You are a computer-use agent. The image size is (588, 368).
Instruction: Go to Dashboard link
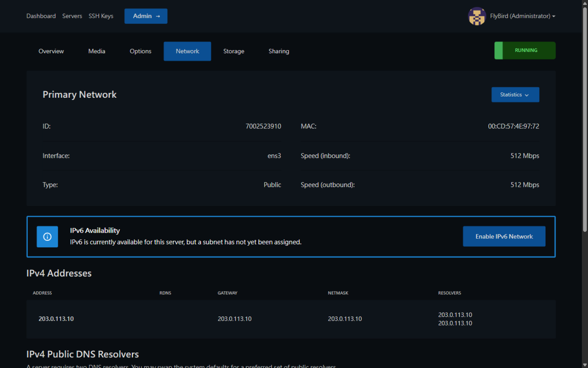point(41,16)
